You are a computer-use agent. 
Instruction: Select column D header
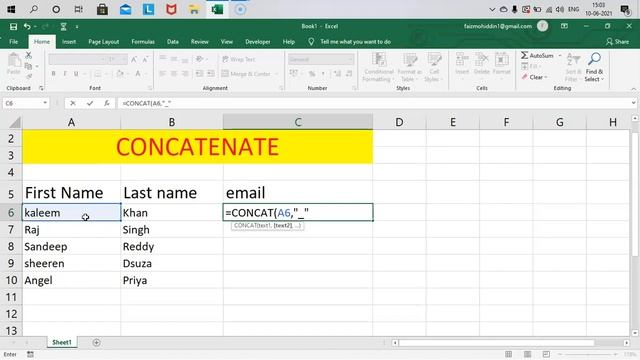pyautogui.click(x=399, y=122)
